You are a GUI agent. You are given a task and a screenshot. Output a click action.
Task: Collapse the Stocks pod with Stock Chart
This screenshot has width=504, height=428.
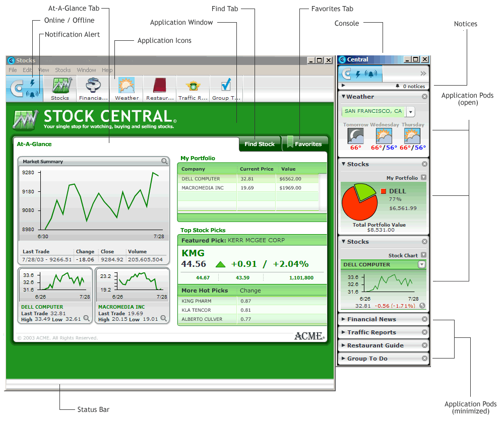coord(344,242)
